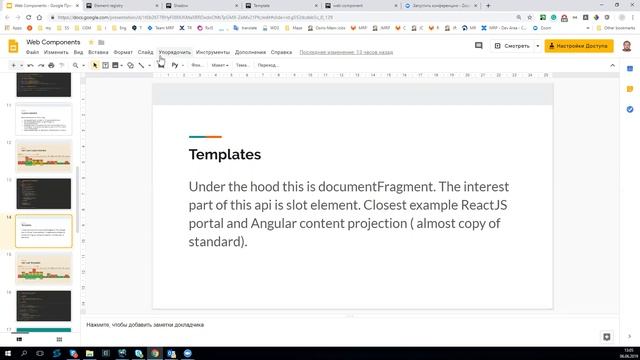
Task: Print the presentation
Action: 51,65
